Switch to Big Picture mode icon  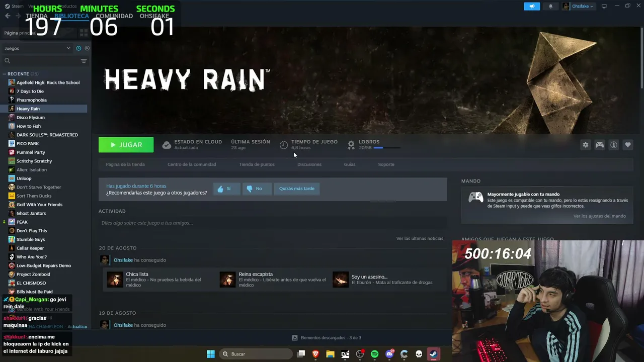pyautogui.click(x=604, y=6)
